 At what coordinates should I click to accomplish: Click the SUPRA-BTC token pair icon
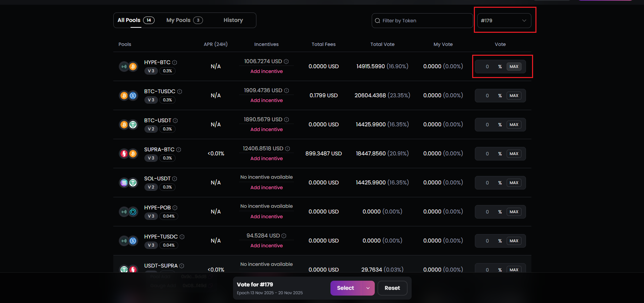tap(129, 154)
